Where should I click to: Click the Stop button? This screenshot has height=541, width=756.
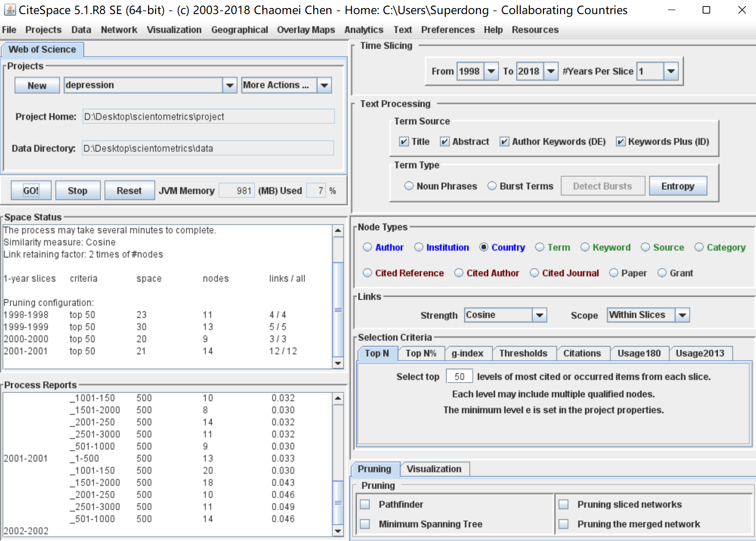pos(78,190)
